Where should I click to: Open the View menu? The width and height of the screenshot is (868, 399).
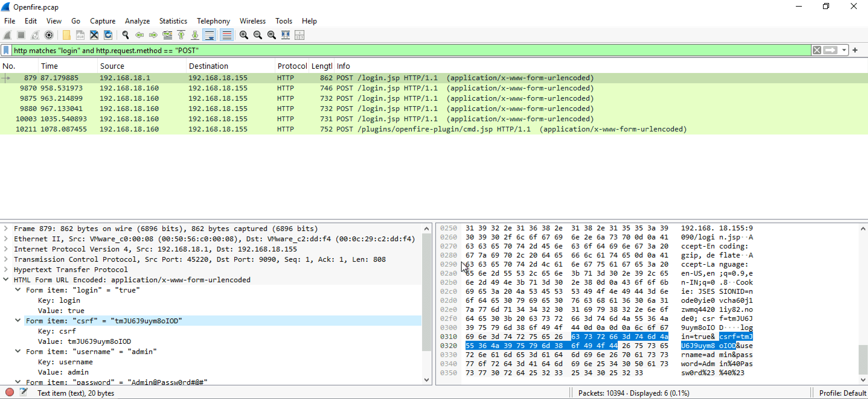tap(53, 21)
